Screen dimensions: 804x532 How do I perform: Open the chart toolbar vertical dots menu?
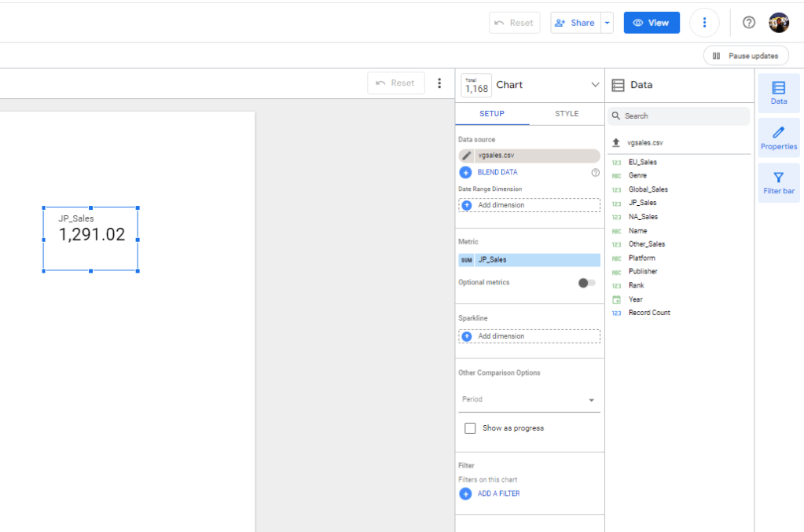point(439,83)
